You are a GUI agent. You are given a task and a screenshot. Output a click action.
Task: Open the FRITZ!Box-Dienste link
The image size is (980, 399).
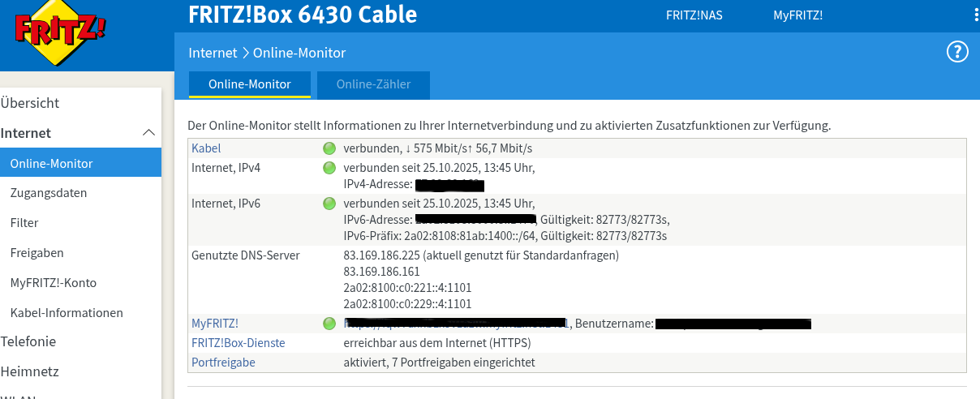[239, 343]
